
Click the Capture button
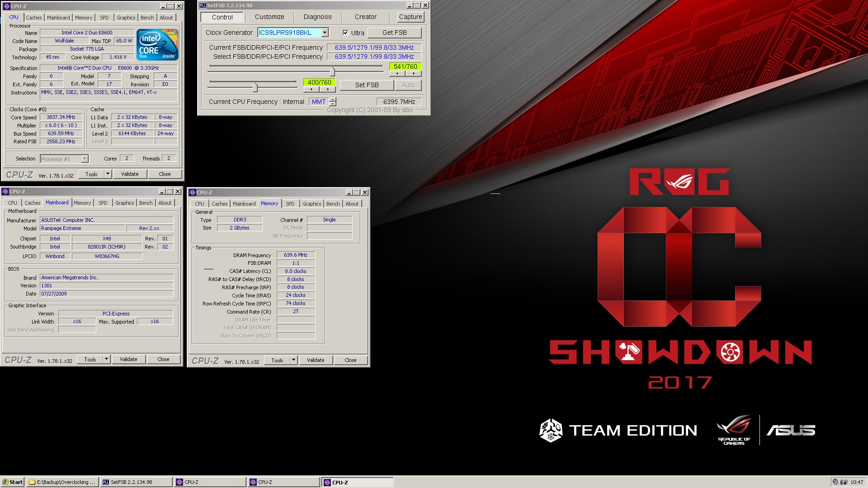click(x=410, y=17)
